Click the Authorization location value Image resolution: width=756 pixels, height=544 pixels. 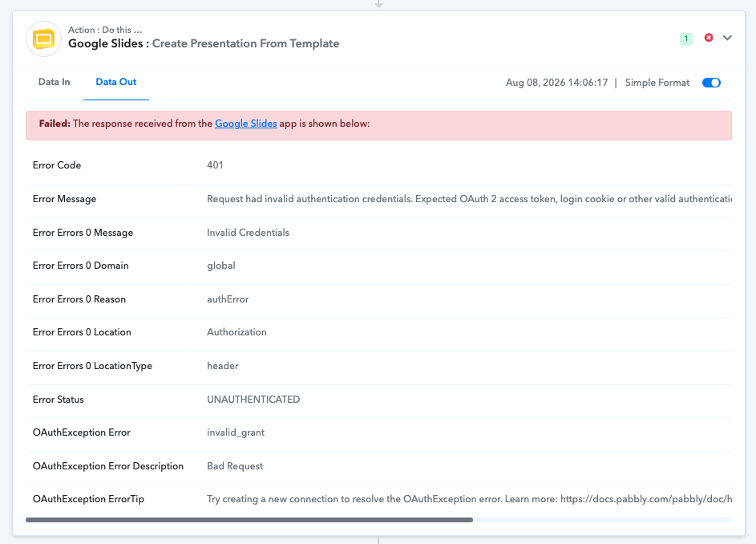(x=237, y=332)
